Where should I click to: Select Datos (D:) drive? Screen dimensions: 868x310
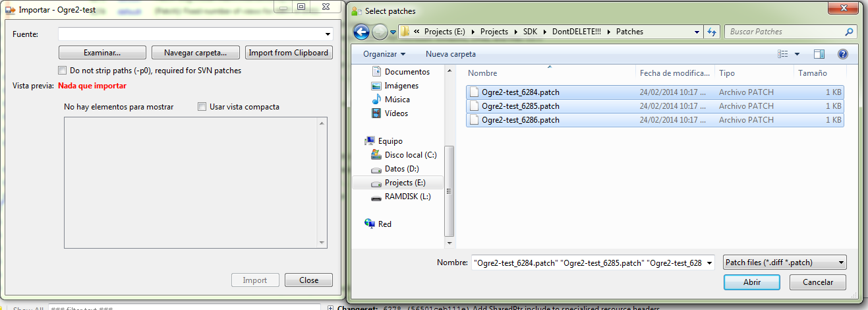coord(401,169)
